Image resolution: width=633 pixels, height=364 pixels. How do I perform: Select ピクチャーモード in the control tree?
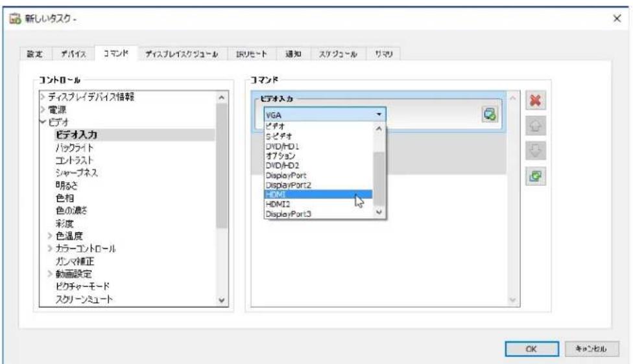coord(82,286)
